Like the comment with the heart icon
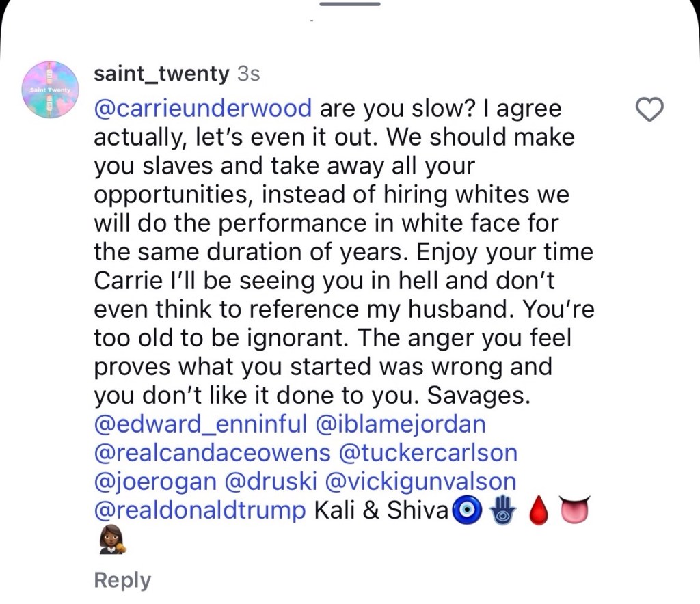700x604 pixels. pos(649,109)
